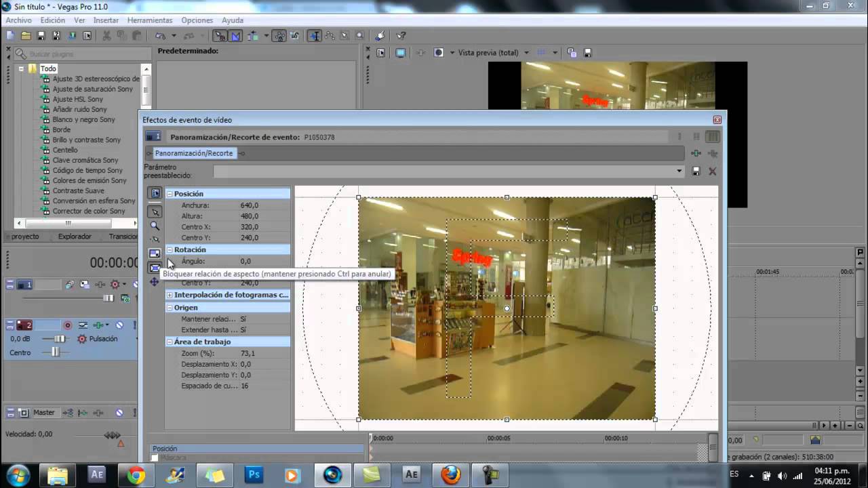Save the current preset with the floppy icon
The height and width of the screenshot is (488, 868).
[x=696, y=170]
